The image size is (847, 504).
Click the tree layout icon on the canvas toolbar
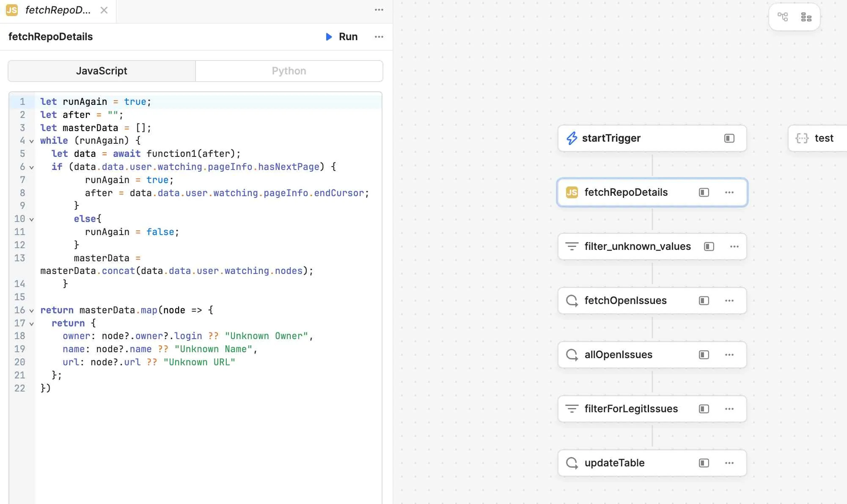click(783, 17)
